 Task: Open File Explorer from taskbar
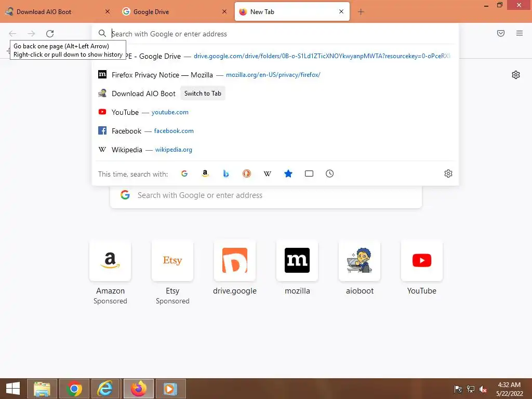pos(42,389)
